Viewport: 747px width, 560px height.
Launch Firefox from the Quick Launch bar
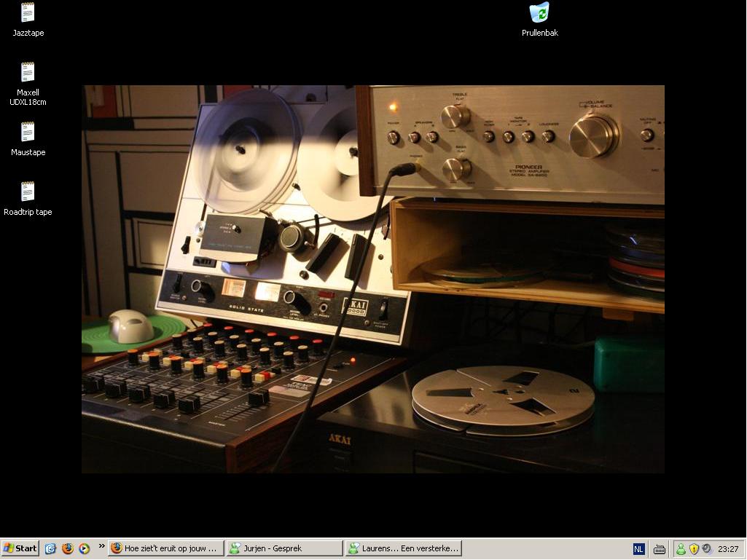point(67,548)
